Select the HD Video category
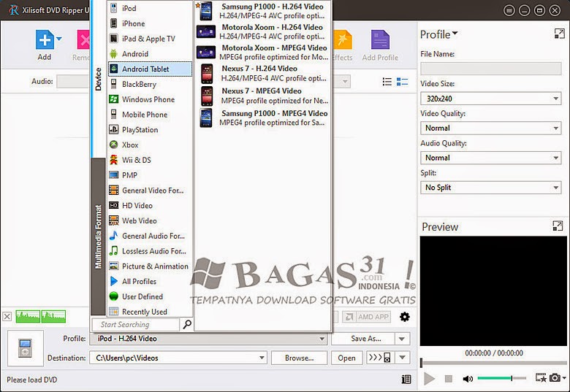This screenshot has width=570, height=392. 150,206
